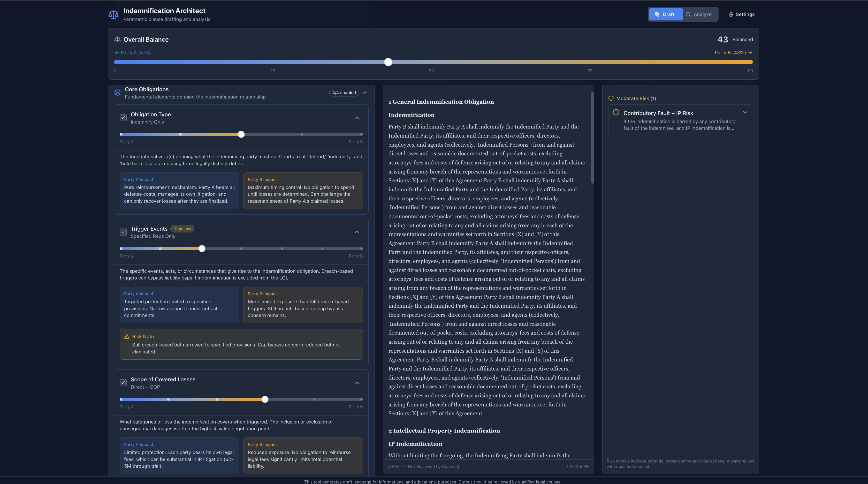
Task: Uncheck the Scope of Covered Losses checkbox
Action: point(123,383)
